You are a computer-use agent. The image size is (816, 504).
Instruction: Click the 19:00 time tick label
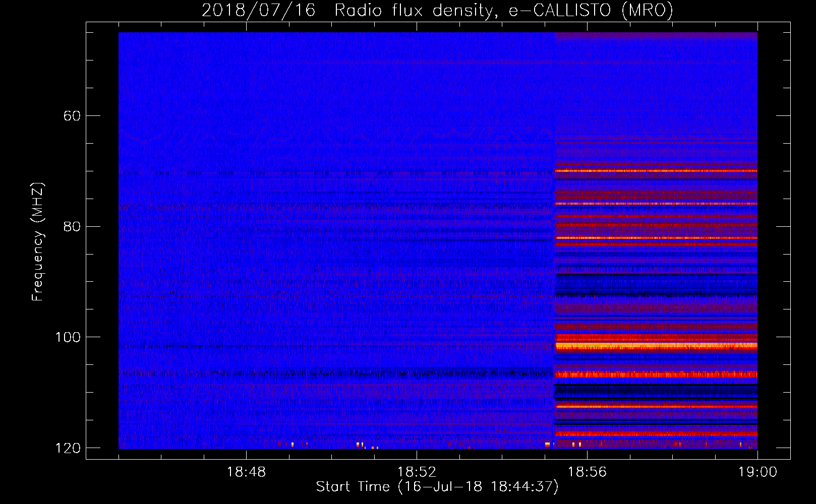pos(757,472)
